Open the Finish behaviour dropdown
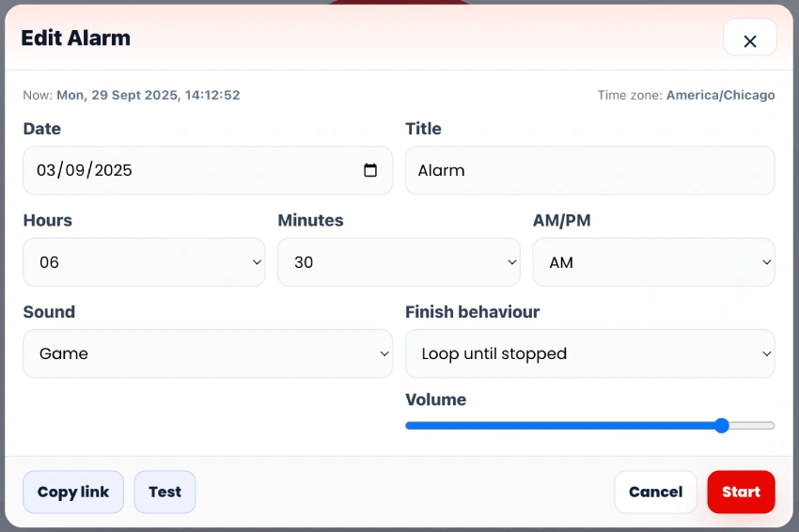The image size is (799, 532). pos(589,353)
